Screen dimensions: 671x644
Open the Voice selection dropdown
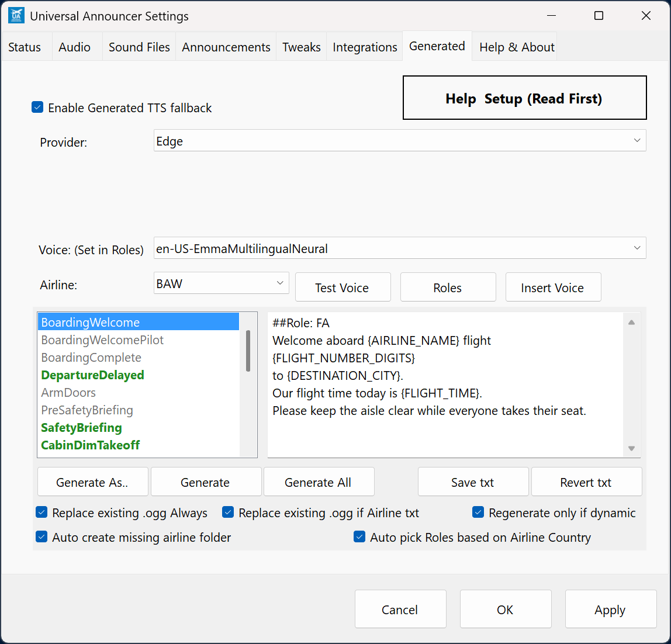(400, 248)
